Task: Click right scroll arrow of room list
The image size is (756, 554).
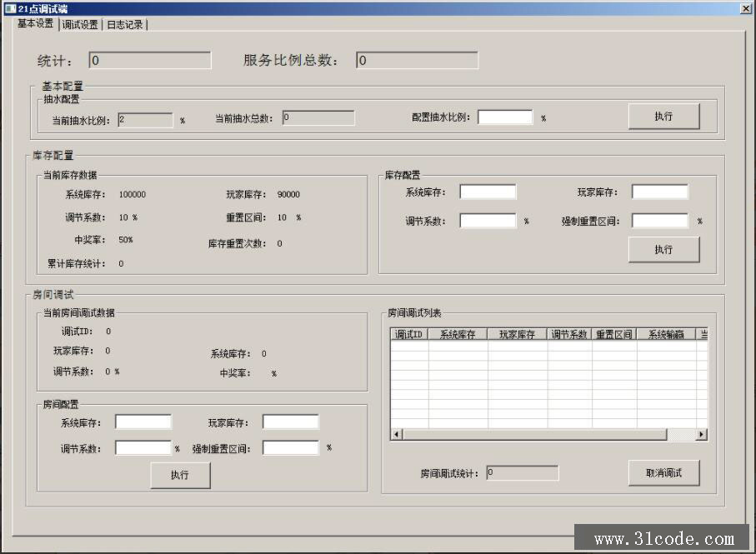Action: point(701,435)
